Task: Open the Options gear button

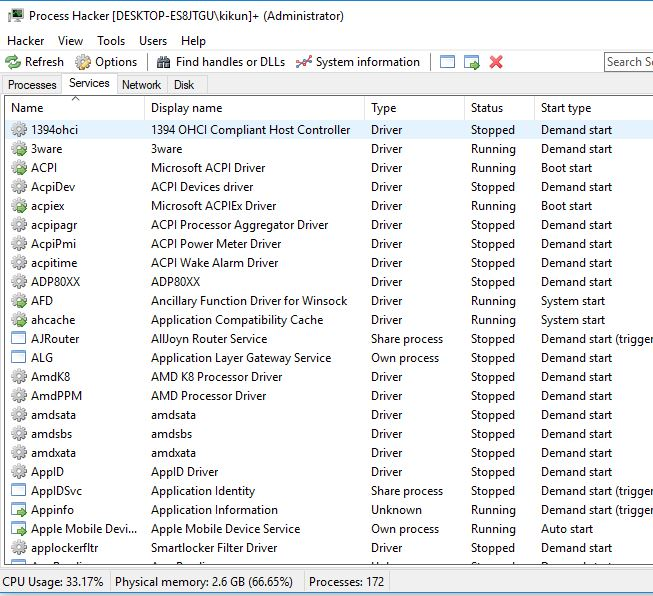Action: click(106, 62)
